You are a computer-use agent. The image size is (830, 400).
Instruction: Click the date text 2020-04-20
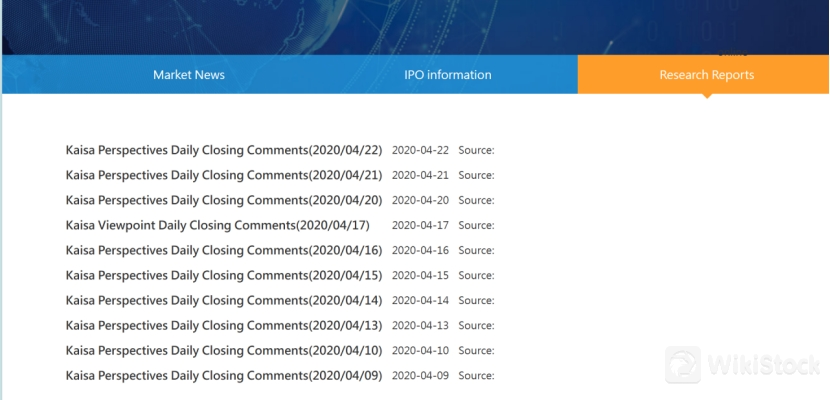tap(420, 200)
